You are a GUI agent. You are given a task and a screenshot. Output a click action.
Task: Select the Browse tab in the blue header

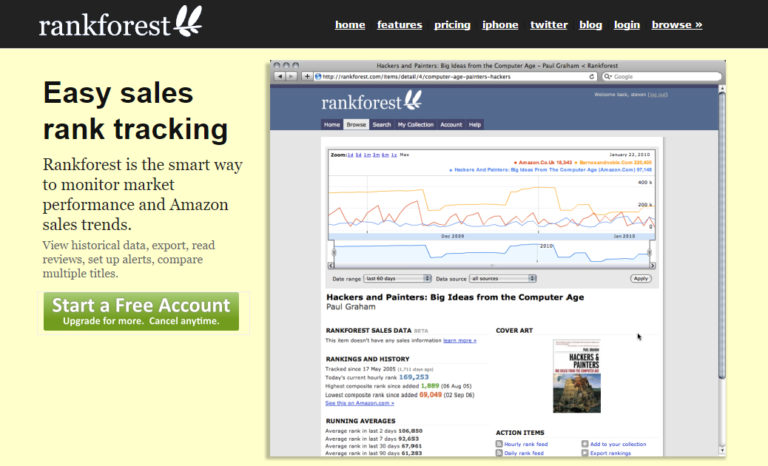click(x=356, y=124)
